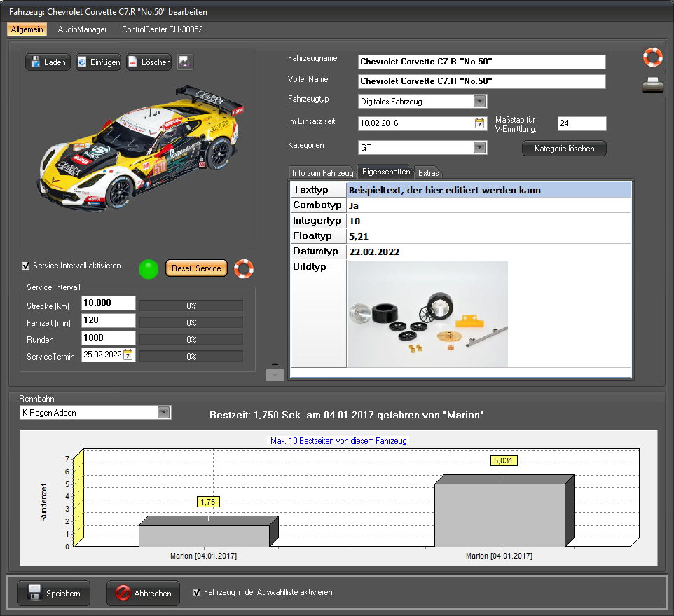
Task: Open the ServiceTermin calendar picker
Action: pyautogui.click(x=128, y=355)
